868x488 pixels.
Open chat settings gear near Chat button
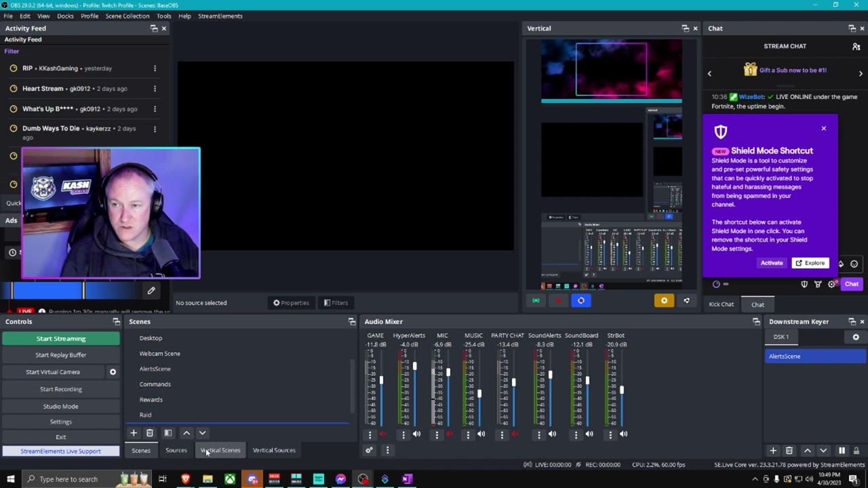831,285
